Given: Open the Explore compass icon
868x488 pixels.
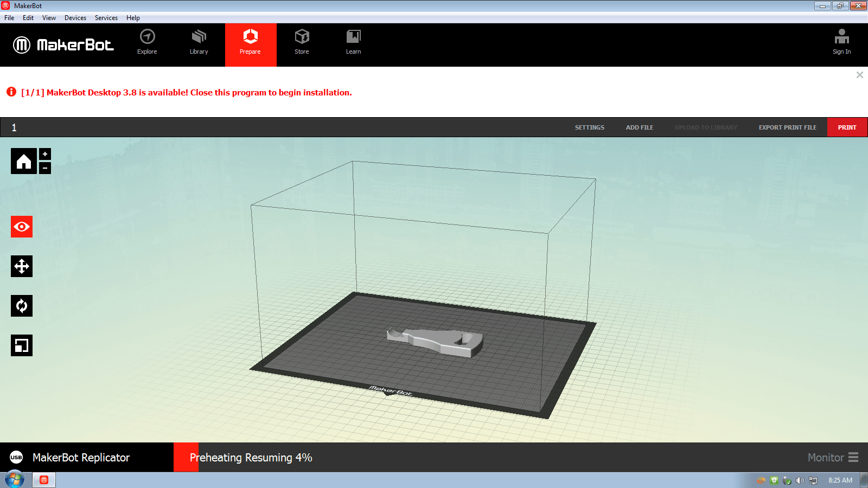Looking at the screenshot, I should tap(147, 37).
